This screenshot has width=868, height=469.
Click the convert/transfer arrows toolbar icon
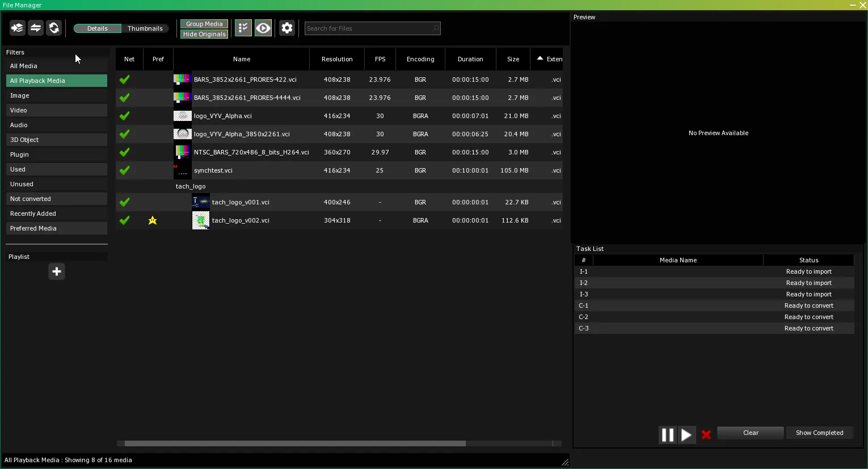click(x=36, y=28)
